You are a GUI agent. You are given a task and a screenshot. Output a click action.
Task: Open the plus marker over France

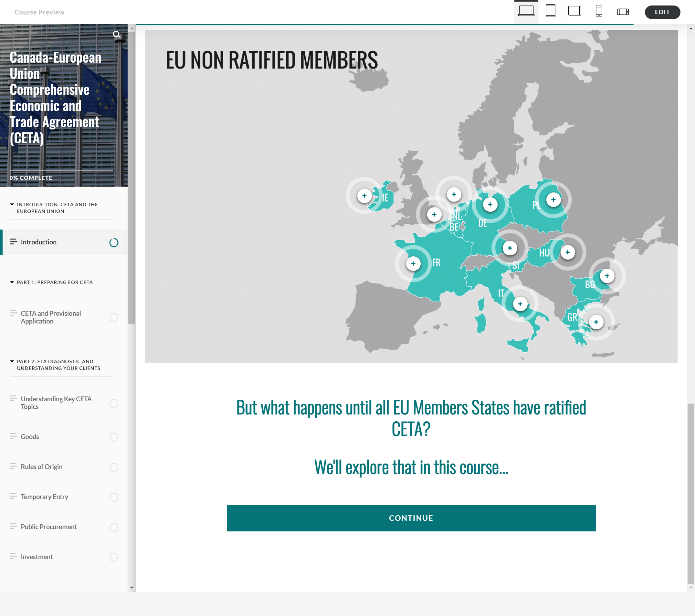click(x=413, y=263)
